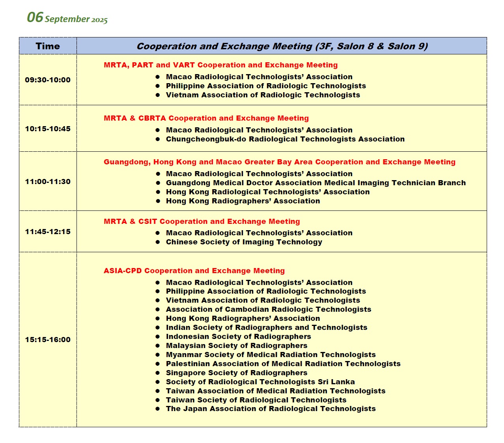Select the 09:30-10:00 time cell
The image size is (504, 443).
tap(48, 80)
